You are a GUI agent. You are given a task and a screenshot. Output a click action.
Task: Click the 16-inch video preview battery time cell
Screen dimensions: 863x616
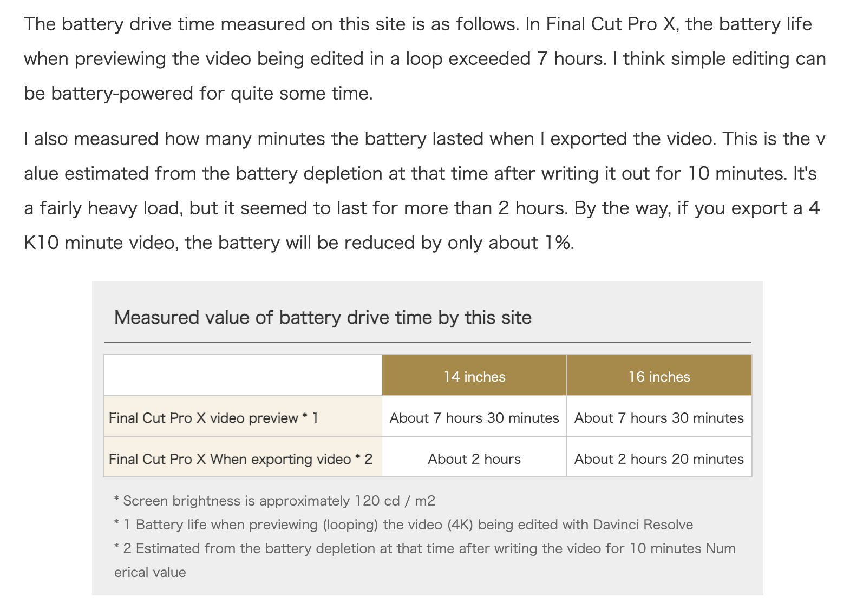pos(659,417)
